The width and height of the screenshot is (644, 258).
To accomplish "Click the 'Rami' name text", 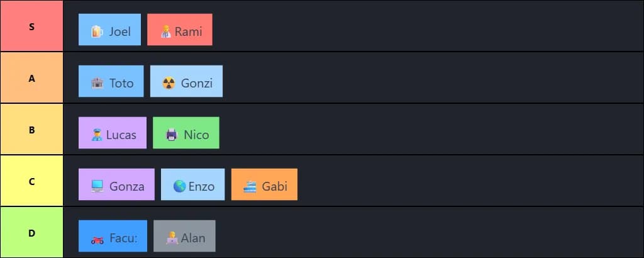I will [188, 31].
